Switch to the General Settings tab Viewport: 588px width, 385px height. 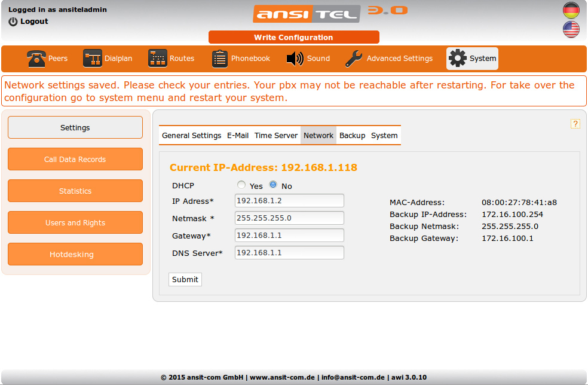click(191, 136)
